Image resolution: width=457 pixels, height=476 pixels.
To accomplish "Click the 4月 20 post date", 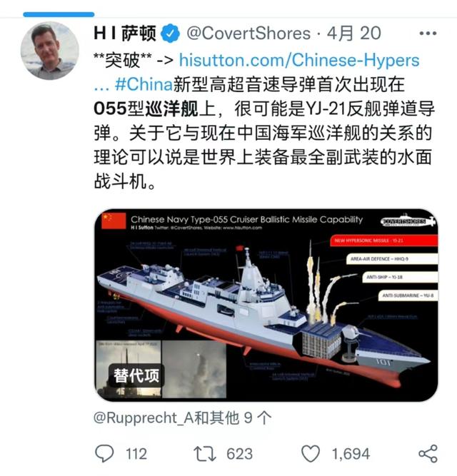I will pyautogui.click(x=353, y=33).
